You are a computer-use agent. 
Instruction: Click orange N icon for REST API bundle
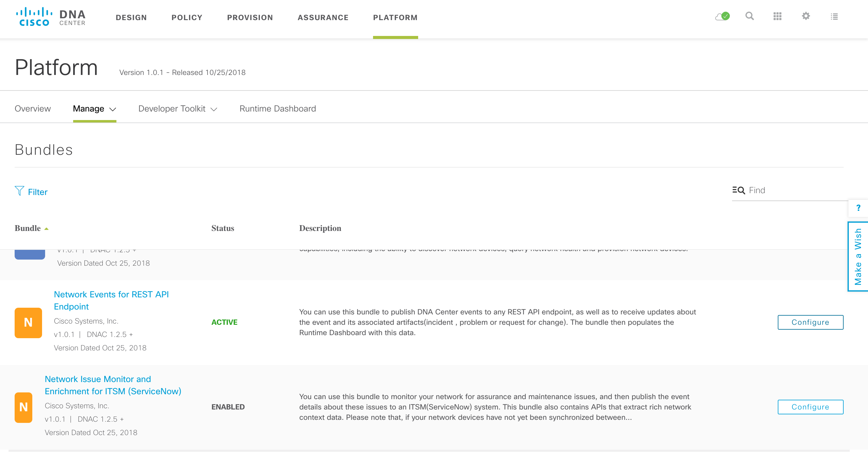coord(28,322)
